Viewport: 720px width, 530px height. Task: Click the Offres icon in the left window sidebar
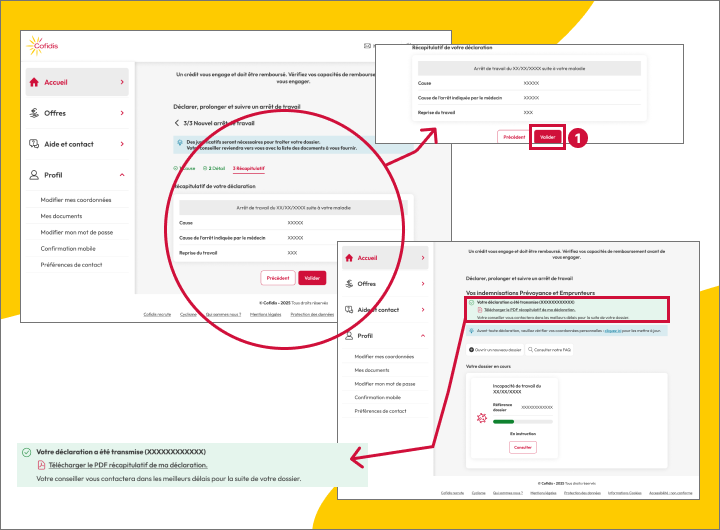[x=35, y=113]
